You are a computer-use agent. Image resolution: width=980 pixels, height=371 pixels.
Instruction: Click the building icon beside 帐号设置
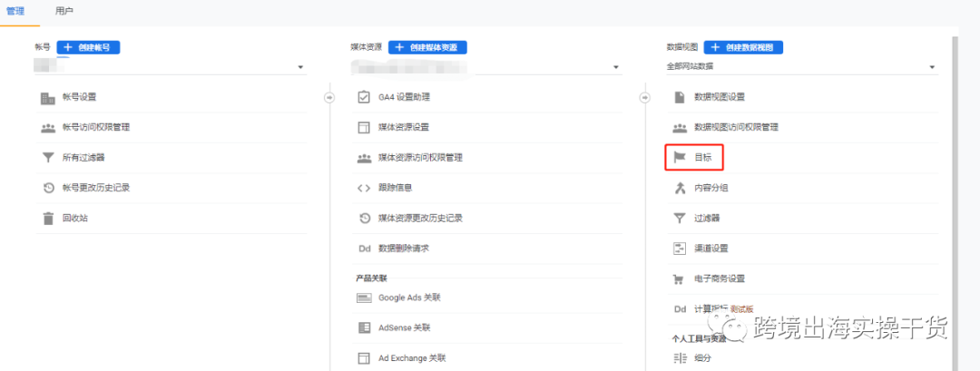(x=47, y=97)
